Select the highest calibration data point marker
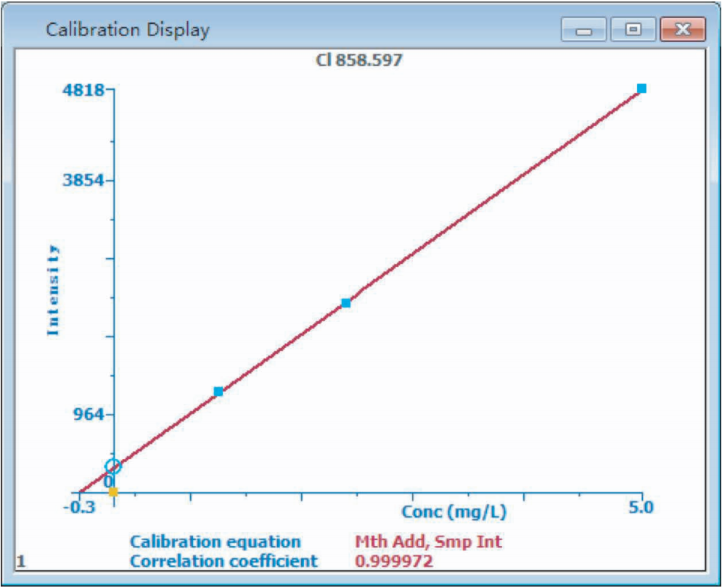The height and width of the screenshot is (588, 722). [641, 87]
